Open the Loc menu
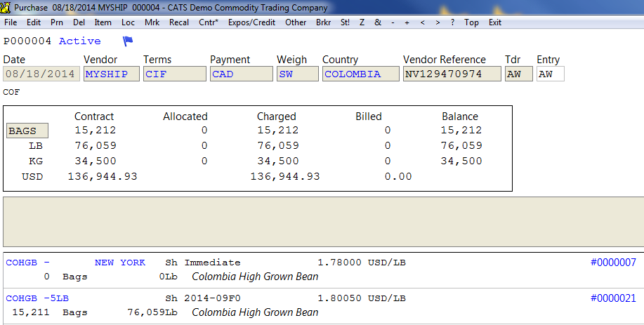This screenshot has height=325, width=644. pyautogui.click(x=128, y=22)
